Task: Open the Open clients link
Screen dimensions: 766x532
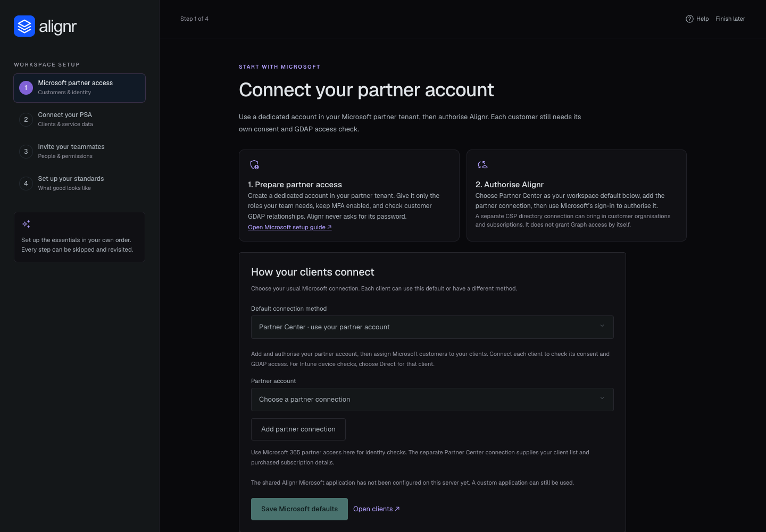Action: pyautogui.click(x=377, y=509)
